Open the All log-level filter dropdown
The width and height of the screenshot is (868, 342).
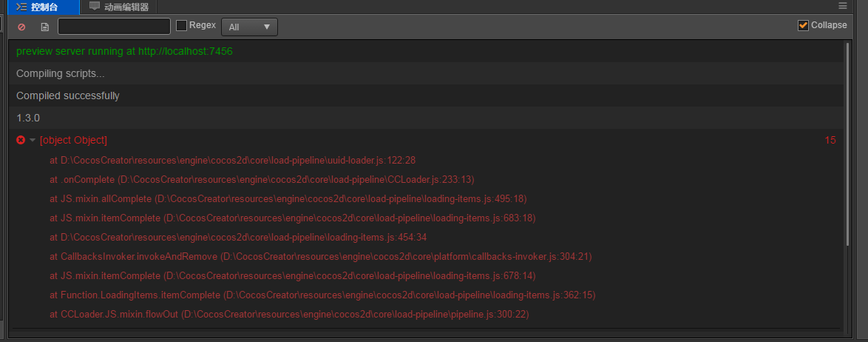pyautogui.click(x=249, y=27)
